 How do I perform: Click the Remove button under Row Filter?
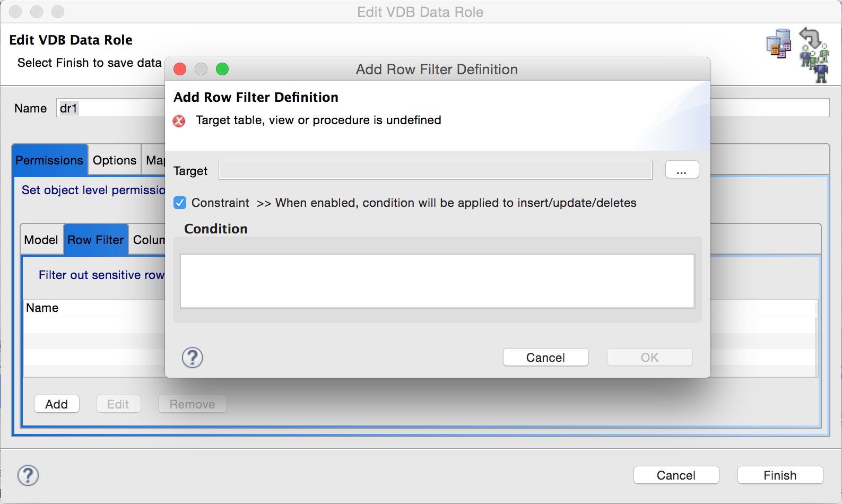192,404
